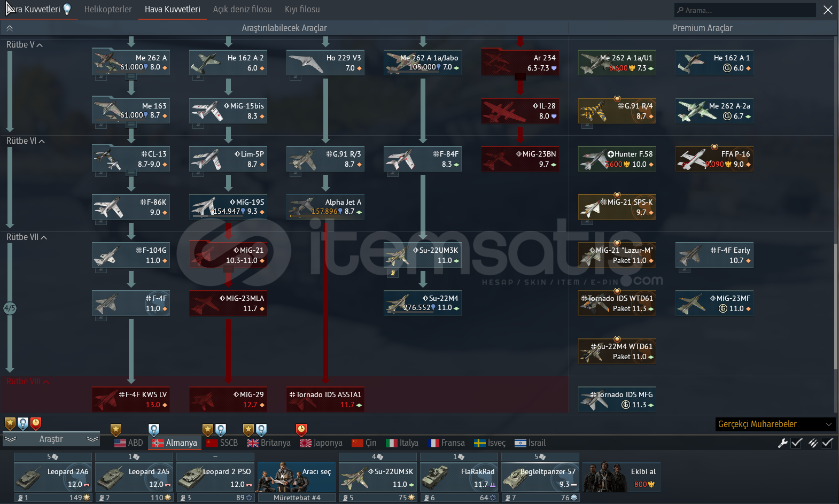Select the MiG-23BN aircraft card
This screenshot has width=839, height=504.
(x=520, y=159)
